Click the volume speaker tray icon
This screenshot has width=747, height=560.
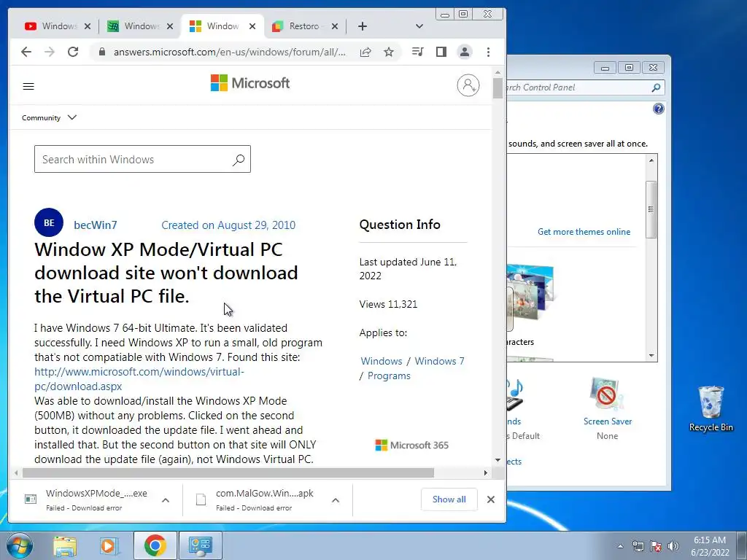click(x=673, y=546)
